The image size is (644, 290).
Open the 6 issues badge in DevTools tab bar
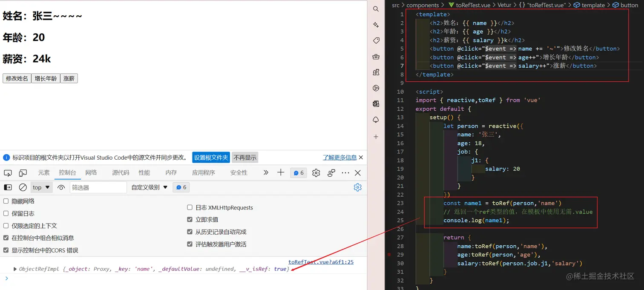[x=299, y=173]
